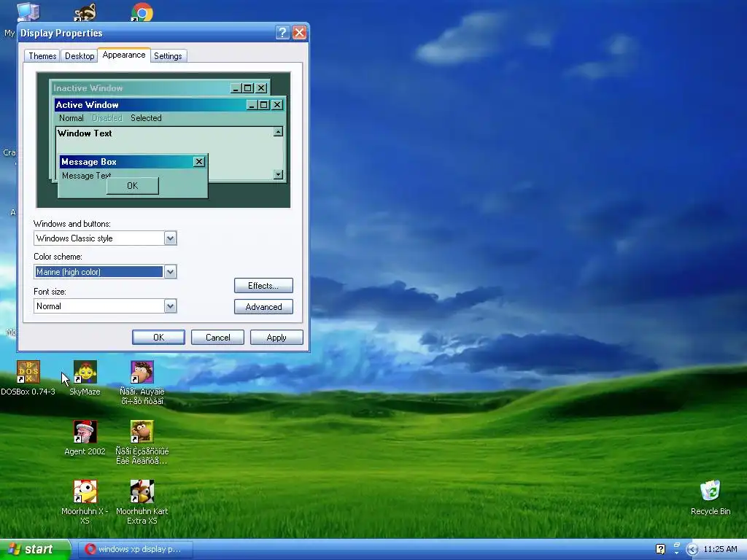Close the Display Properties dialog
Screen dimensions: 747x560
299,32
